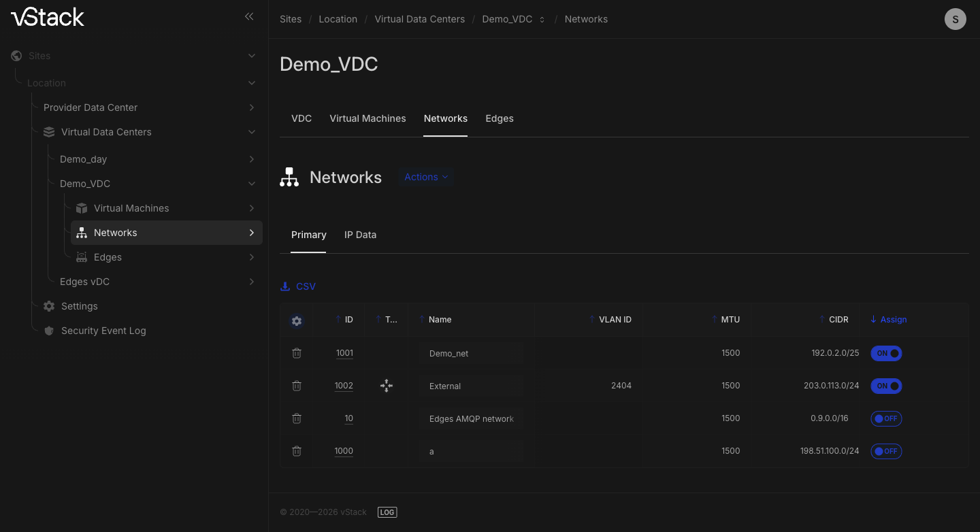
Task: Open network ID 1000 link
Action: point(344,451)
